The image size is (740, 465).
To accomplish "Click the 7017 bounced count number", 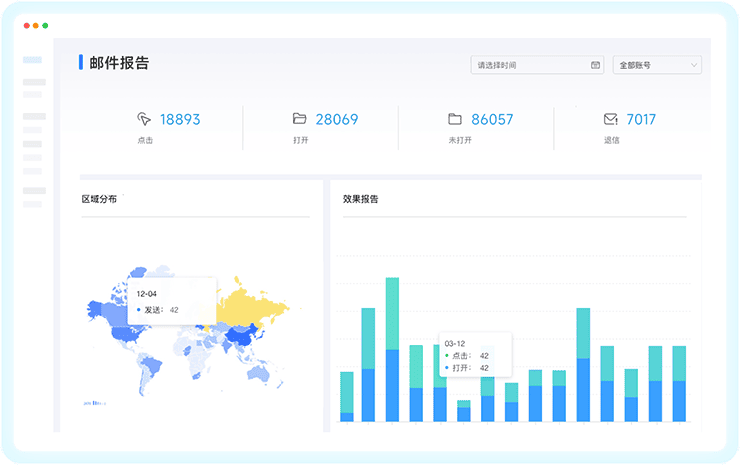I will pos(641,119).
